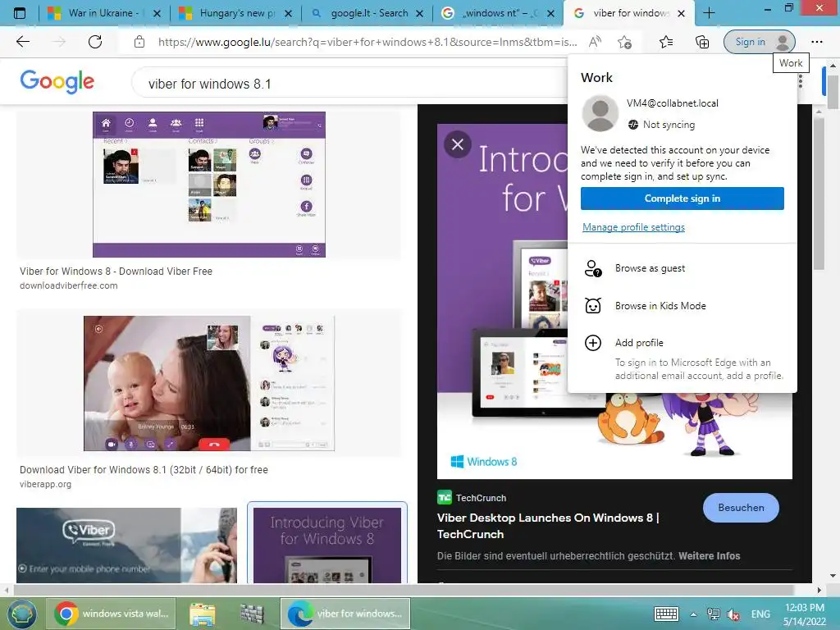Click the ENG language indicator

coord(760,614)
